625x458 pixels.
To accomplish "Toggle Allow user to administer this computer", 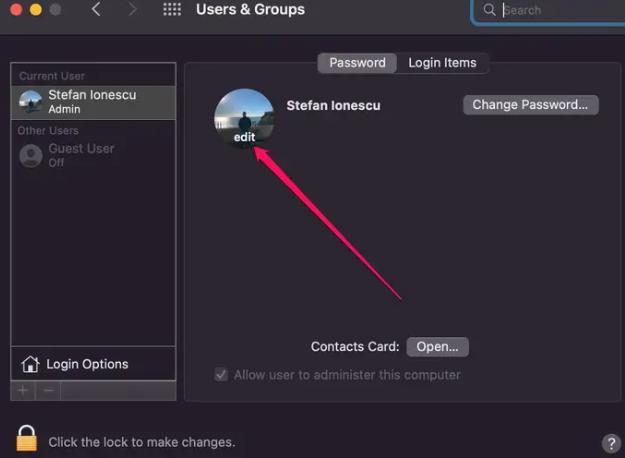I will [x=221, y=375].
